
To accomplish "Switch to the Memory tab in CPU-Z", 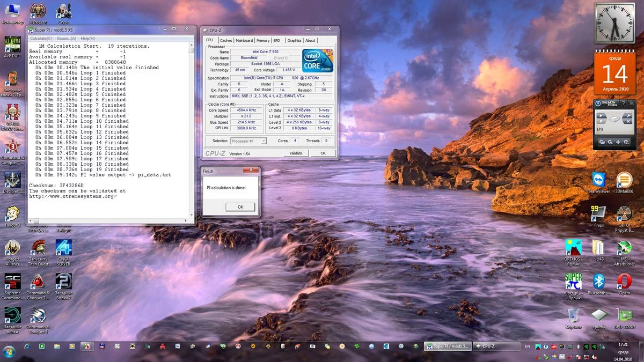I will (263, 41).
